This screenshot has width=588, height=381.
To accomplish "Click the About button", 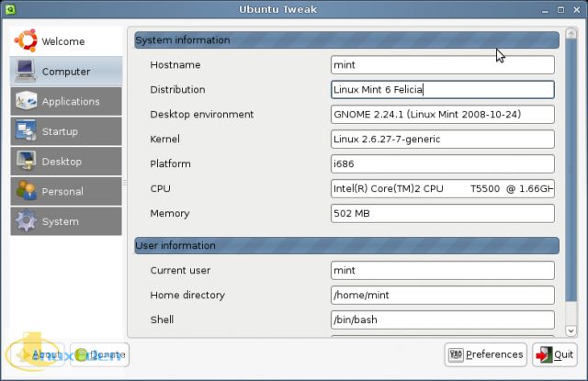I will coord(37,354).
